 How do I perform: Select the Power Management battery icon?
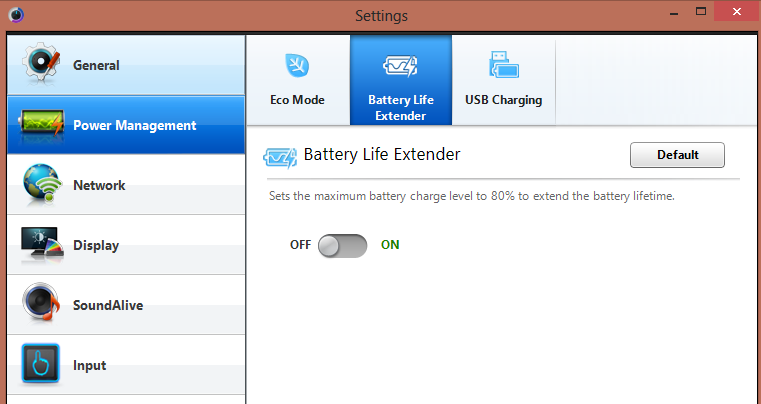(x=40, y=125)
